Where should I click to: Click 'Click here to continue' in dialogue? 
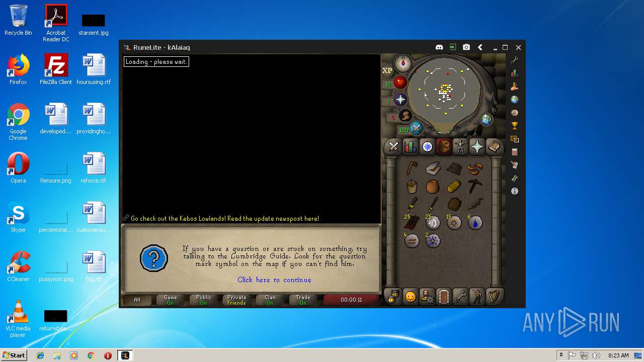click(x=274, y=280)
